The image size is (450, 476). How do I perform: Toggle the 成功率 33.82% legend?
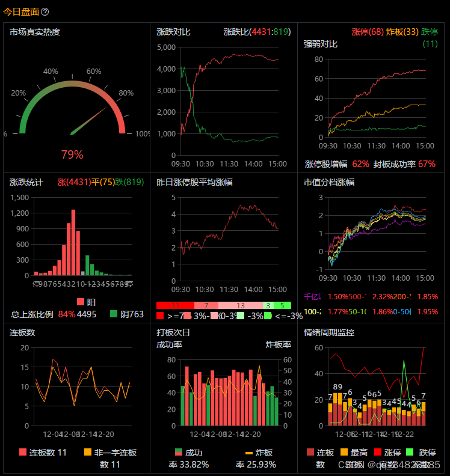point(189,459)
